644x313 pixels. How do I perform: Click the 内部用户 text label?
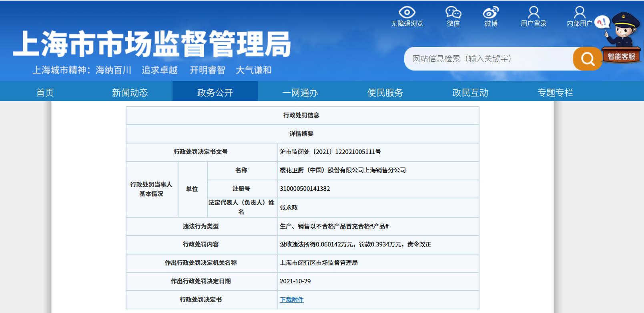click(x=580, y=24)
